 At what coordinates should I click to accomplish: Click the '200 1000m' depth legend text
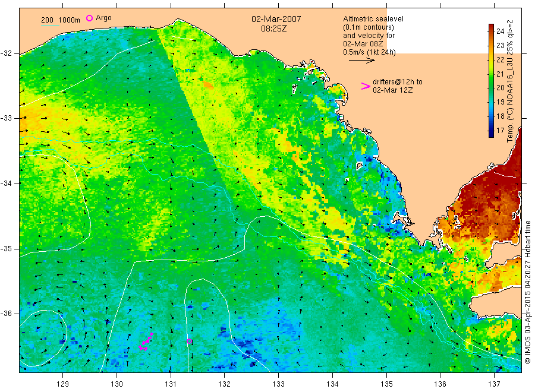tap(61, 20)
